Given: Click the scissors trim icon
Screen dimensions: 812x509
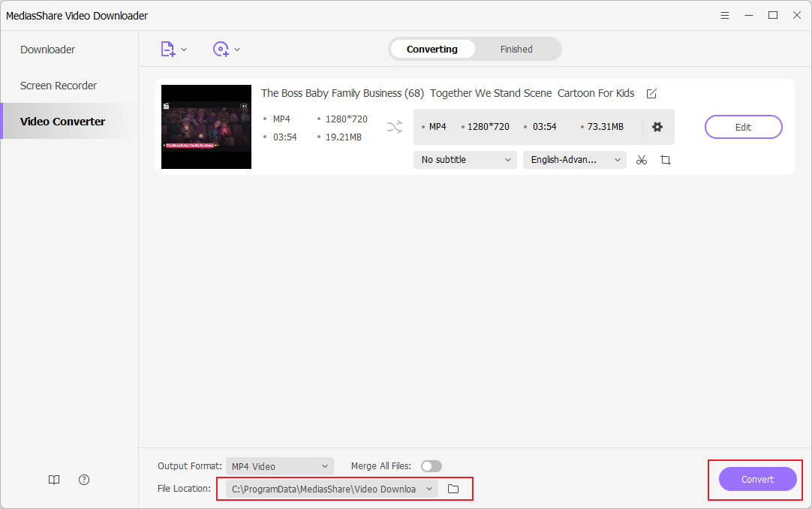Looking at the screenshot, I should (642, 160).
